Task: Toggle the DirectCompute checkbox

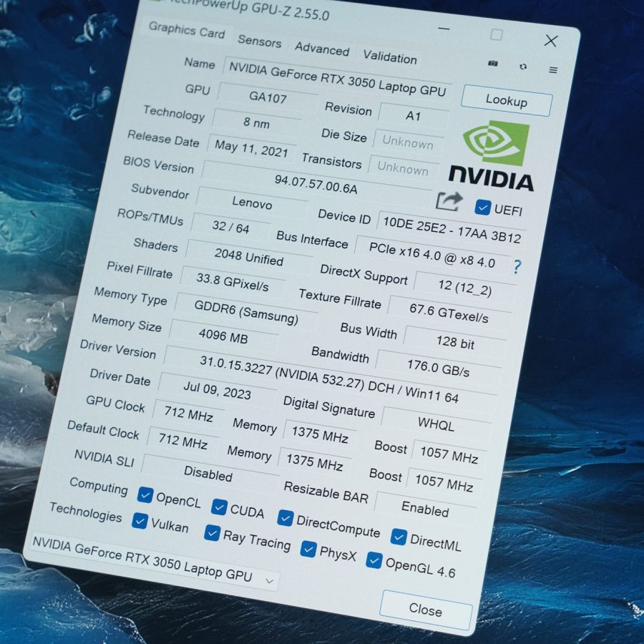Action: click(285, 517)
